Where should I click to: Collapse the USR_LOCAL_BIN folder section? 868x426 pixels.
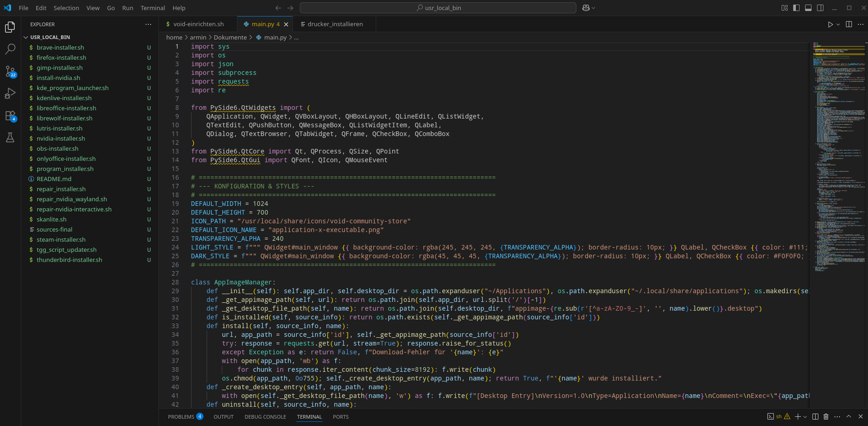pos(26,37)
